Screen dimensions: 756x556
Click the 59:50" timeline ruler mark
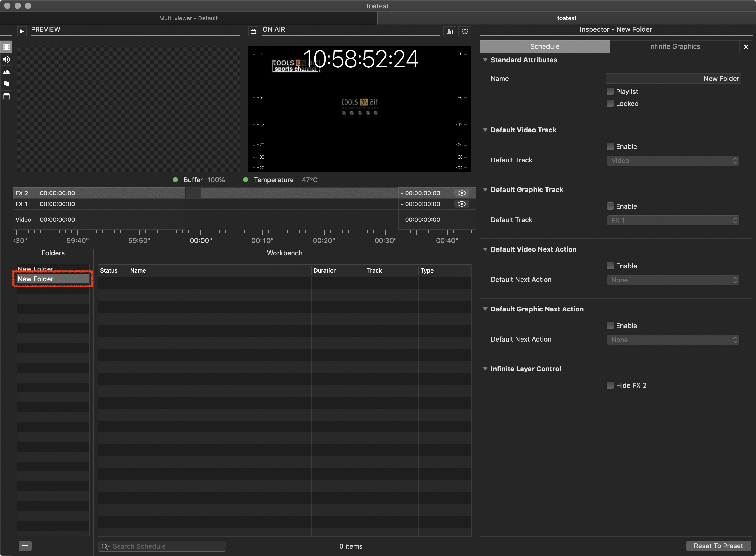point(139,240)
